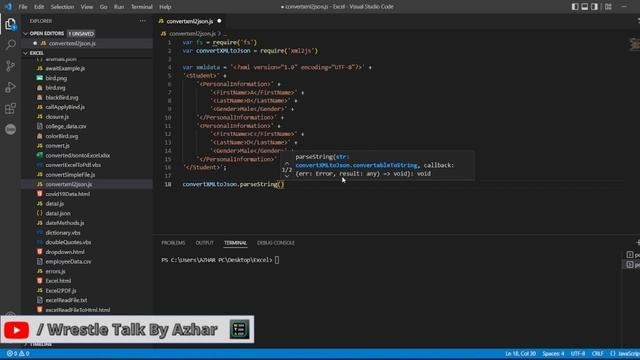Open covid19Data.html file
This screenshot has height=360, width=640.
pyautogui.click(x=67, y=194)
